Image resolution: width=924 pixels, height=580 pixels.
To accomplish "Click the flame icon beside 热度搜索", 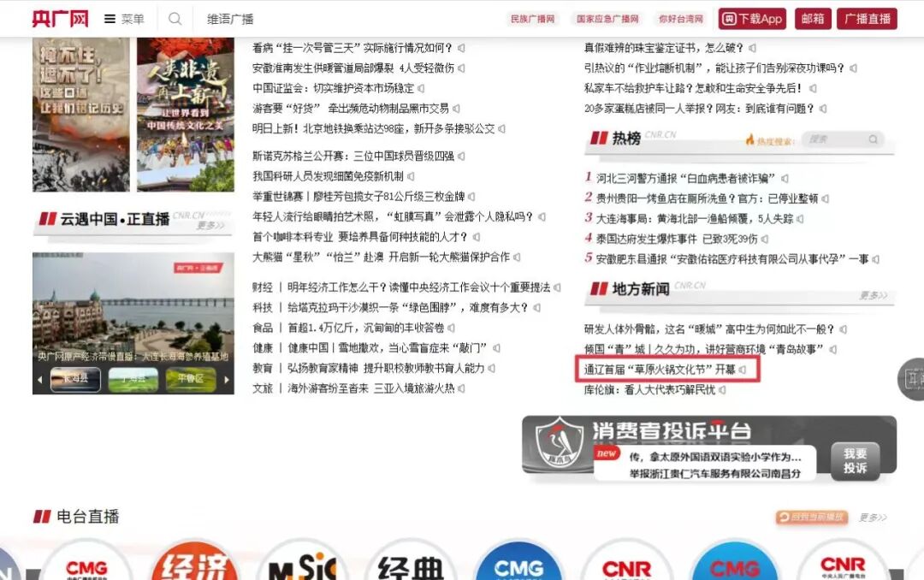I will pos(752,139).
